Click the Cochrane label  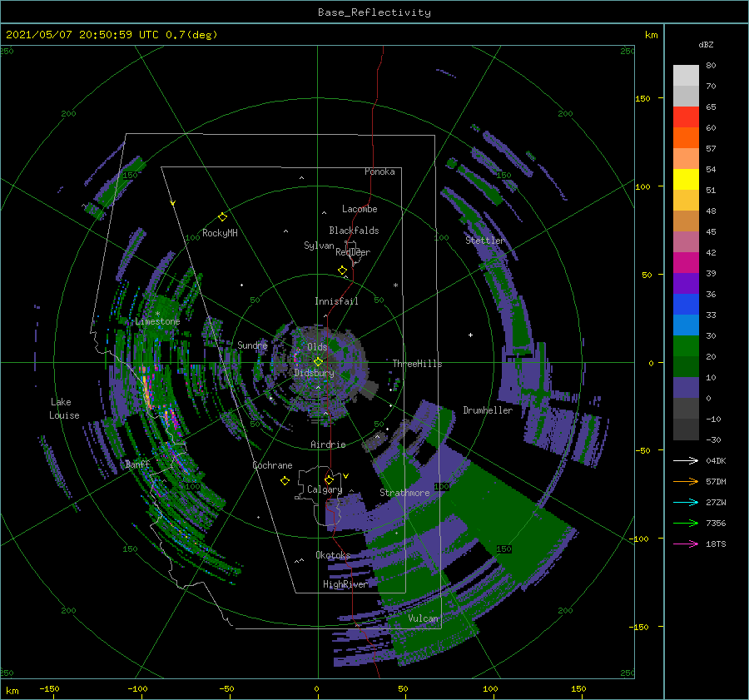[x=272, y=465]
